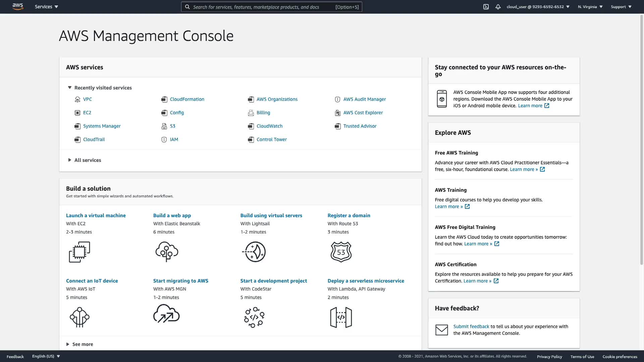The width and height of the screenshot is (644, 362).
Task: Click the EC2 chip icon under Launch a virtual machine
Action: coord(79,252)
